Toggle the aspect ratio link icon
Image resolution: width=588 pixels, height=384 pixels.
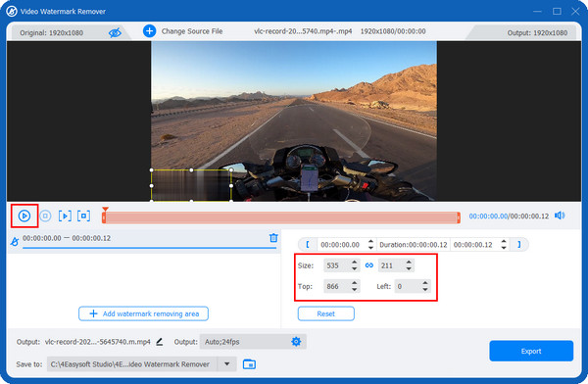point(369,265)
